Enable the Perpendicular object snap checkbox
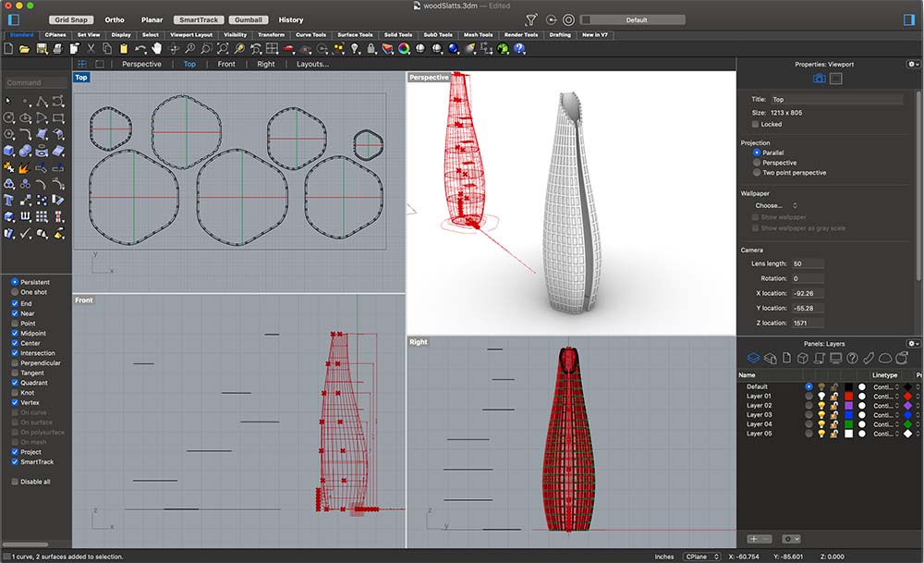Image resolution: width=924 pixels, height=563 pixels. [x=15, y=363]
